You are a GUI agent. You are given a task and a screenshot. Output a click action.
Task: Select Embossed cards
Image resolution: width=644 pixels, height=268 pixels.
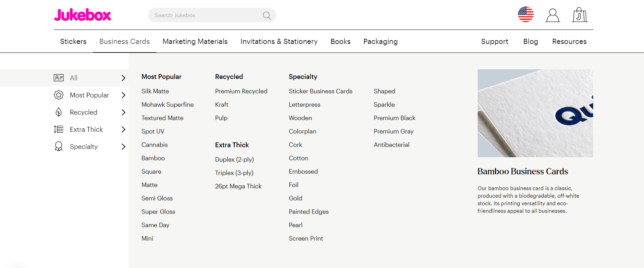303,172
